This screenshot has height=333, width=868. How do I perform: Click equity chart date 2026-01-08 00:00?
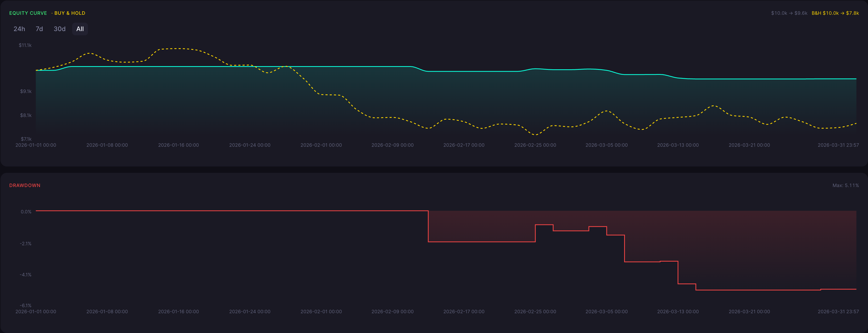pyautogui.click(x=107, y=145)
